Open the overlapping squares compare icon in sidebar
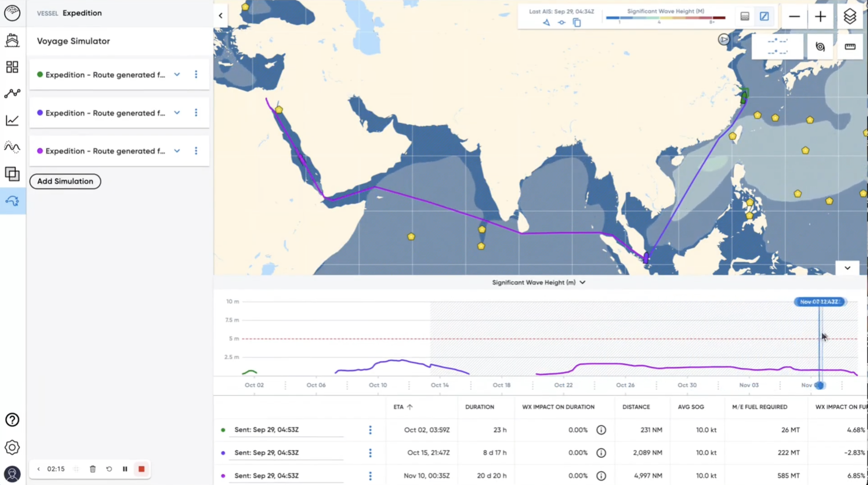 click(x=12, y=174)
